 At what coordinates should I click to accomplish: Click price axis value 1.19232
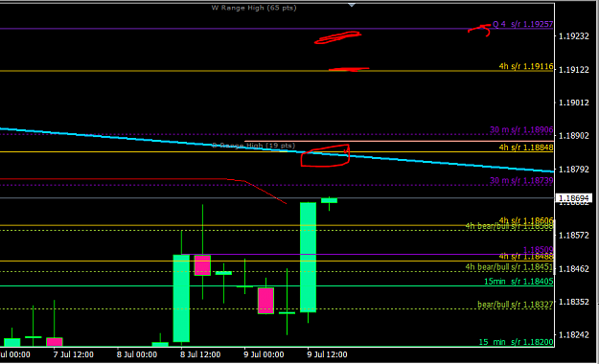573,36
